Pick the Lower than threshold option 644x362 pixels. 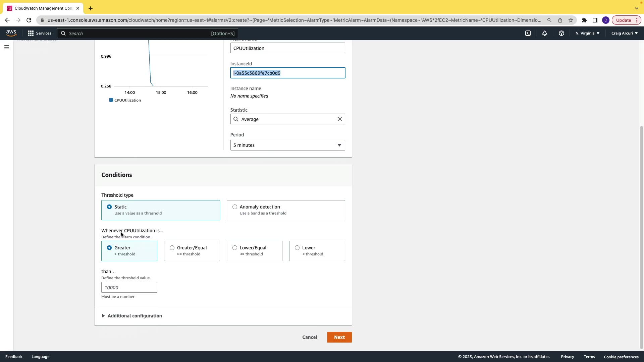click(x=297, y=248)
